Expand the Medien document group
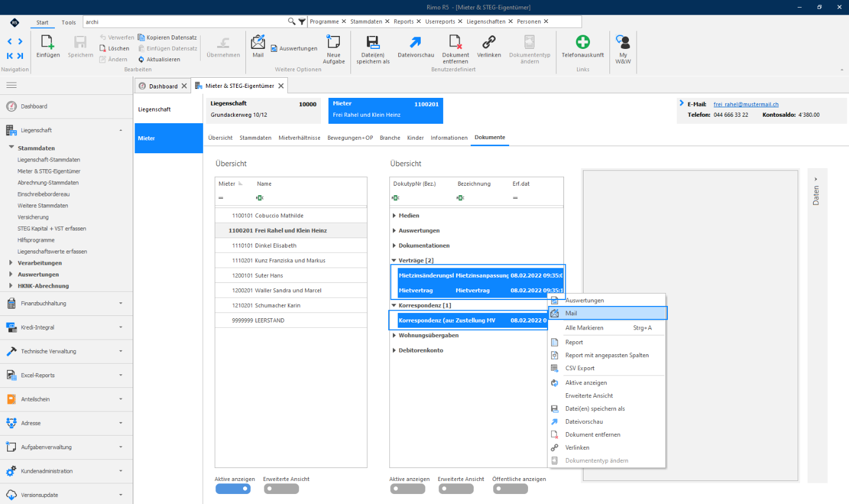 pyautogui.click(x=394, y=216)
